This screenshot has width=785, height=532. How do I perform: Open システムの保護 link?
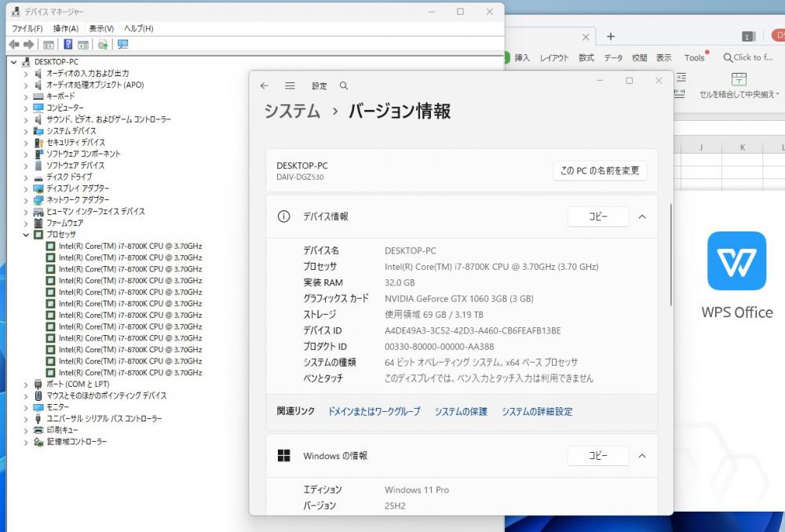(x=461, y=411)
